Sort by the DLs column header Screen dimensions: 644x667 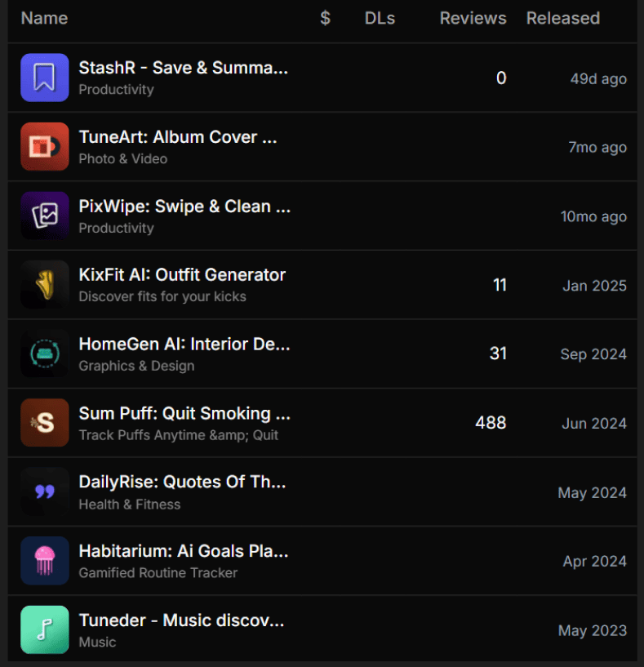[x=380, y=18]
